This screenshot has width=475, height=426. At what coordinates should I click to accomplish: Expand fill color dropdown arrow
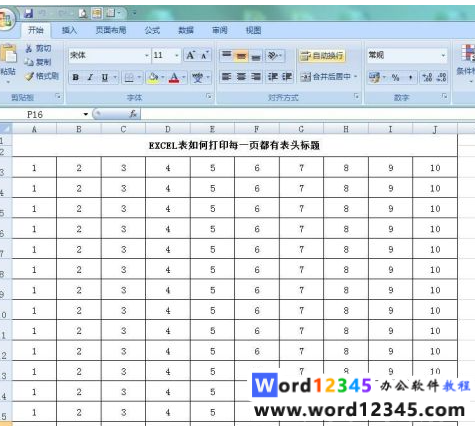[163, 78]
